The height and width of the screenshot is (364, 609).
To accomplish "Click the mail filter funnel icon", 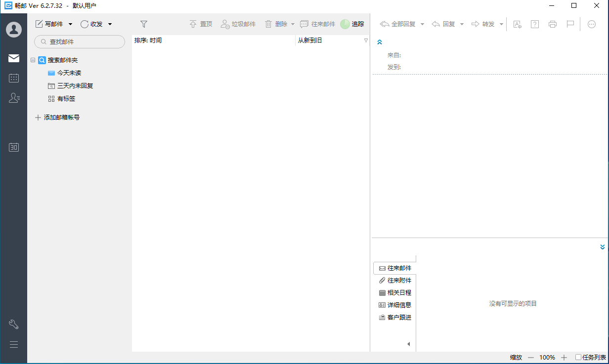I will click(144, 24).
